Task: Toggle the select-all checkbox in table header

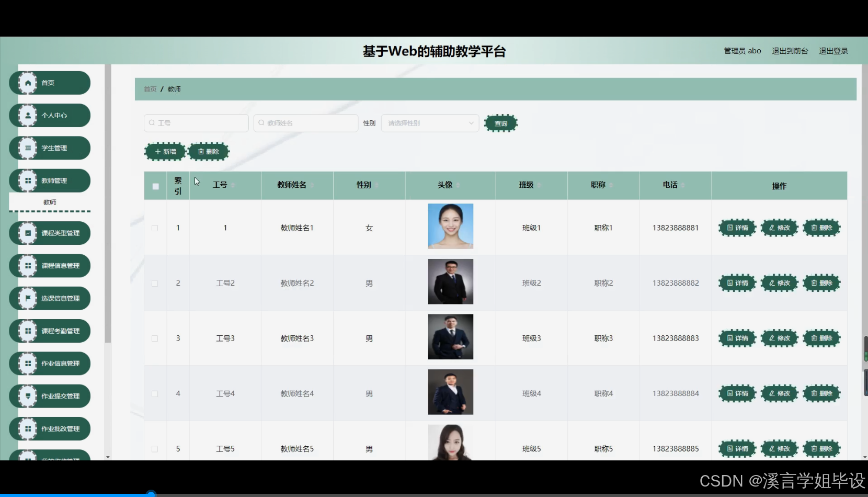Action: tap(155, 186)
